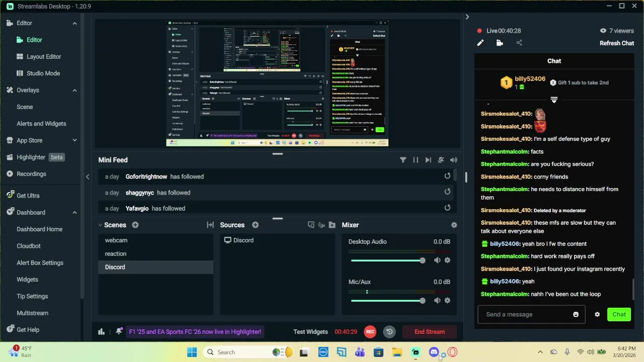
Task: Add a new scene with plus icon
Action: tap(135, 225)
